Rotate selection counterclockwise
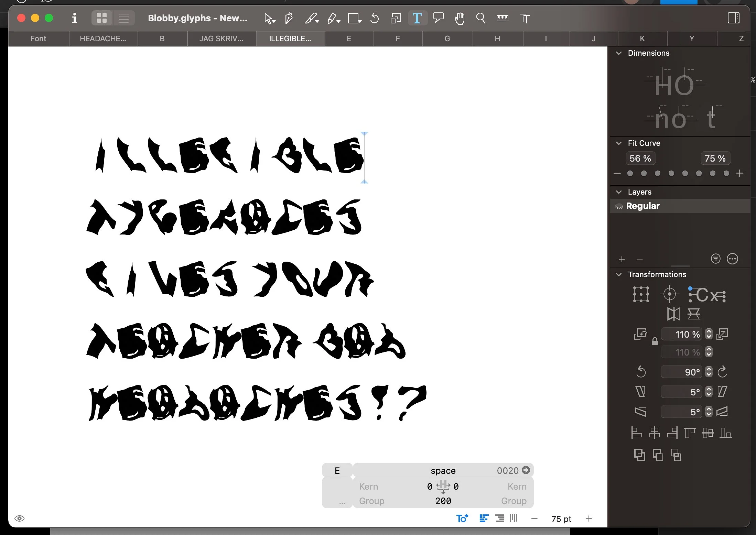 641,372
